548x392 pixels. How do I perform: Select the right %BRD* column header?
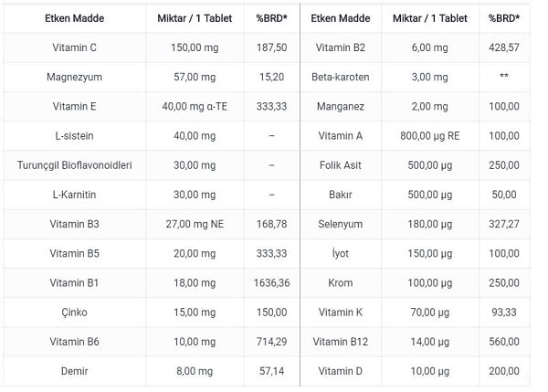click(x=504, y=18)
